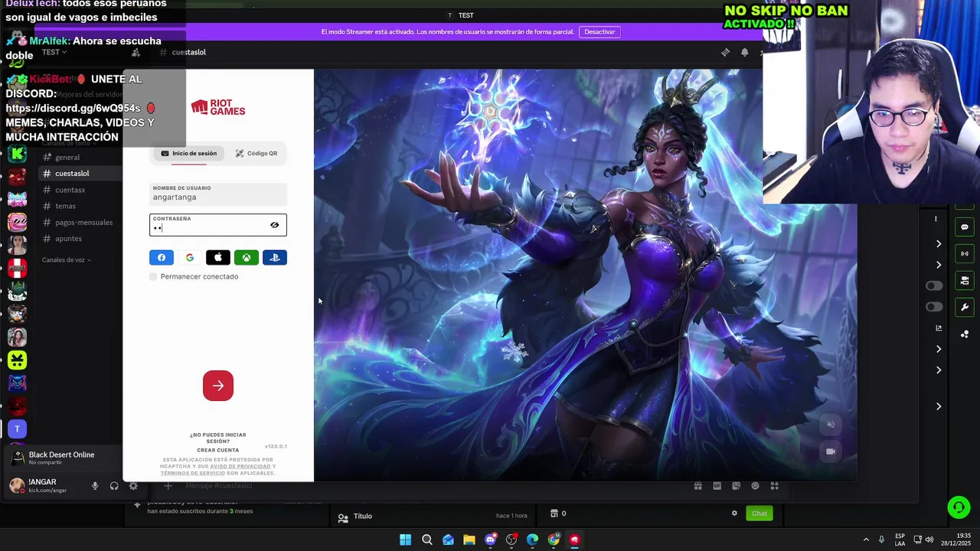Open the Discord GIF picker
The width and height of the screenshot is (980, 551).
pos(717,486)
